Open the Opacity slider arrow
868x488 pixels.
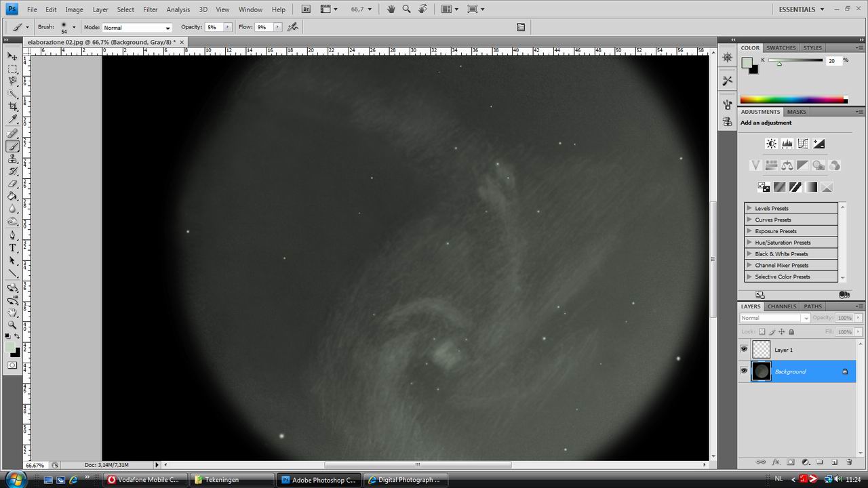pyautogui.click(x=227, y=27)
